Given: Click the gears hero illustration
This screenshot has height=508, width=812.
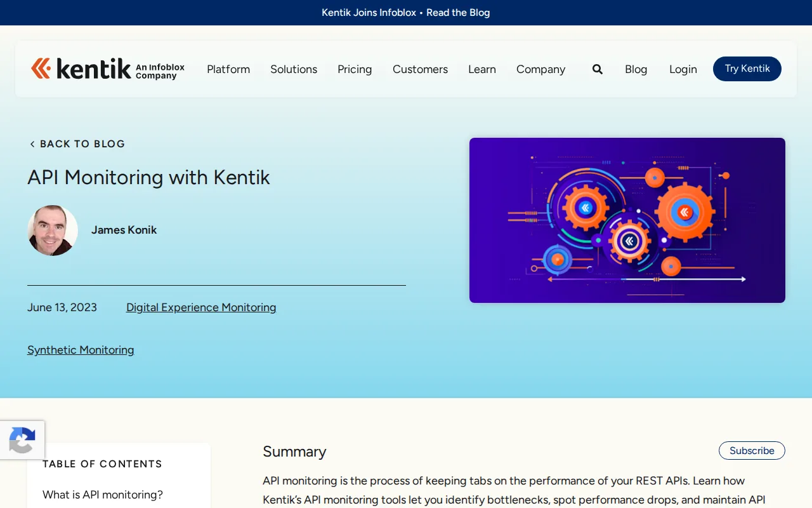Looking at the screenshot, I should tap(627, 220).
